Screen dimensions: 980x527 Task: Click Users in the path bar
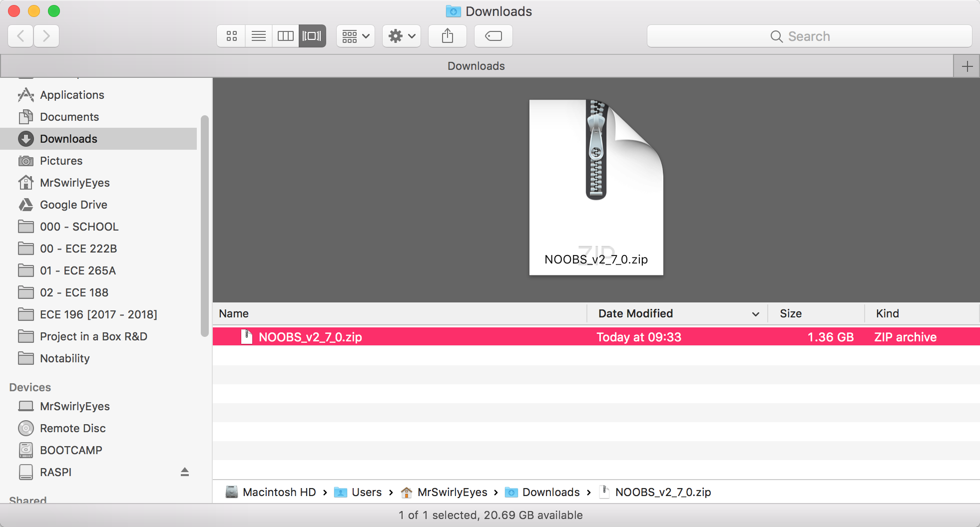(x=366, y=492)
